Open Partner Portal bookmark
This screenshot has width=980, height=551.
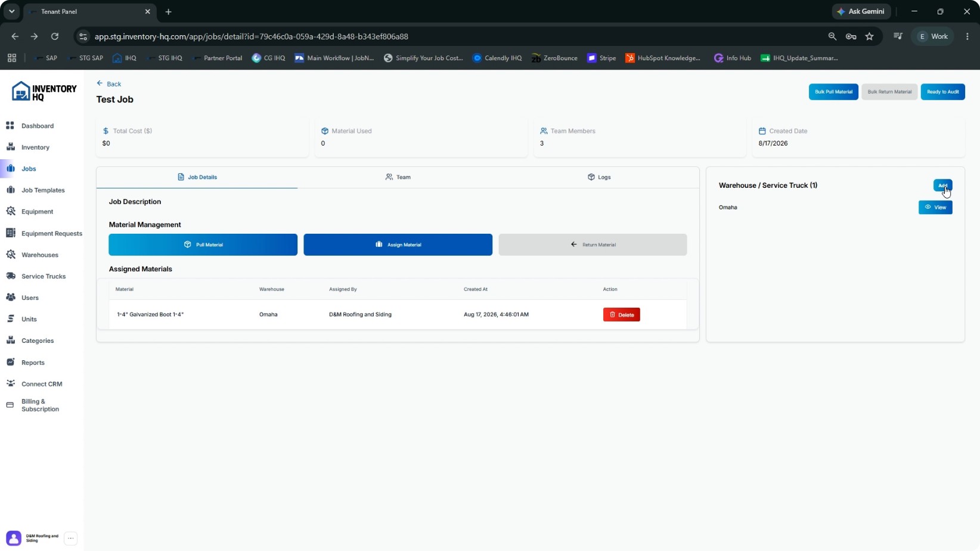tap(217, 58)
